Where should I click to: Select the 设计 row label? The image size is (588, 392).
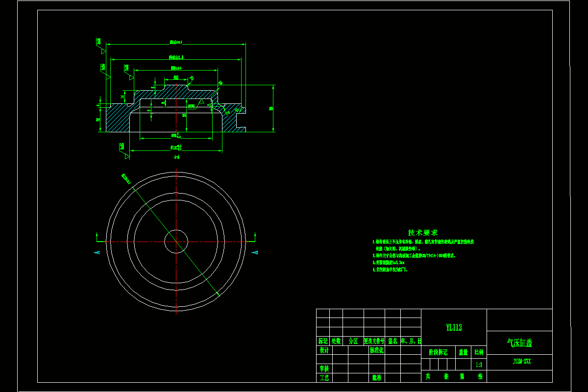tap(324, 350)
